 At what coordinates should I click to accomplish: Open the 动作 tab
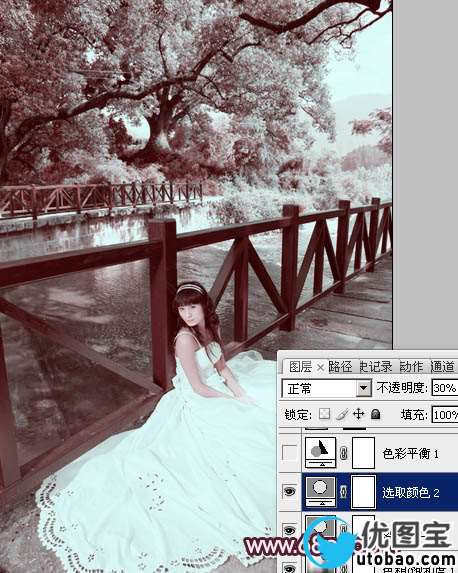pyautogui.click(x=412, y=366)
